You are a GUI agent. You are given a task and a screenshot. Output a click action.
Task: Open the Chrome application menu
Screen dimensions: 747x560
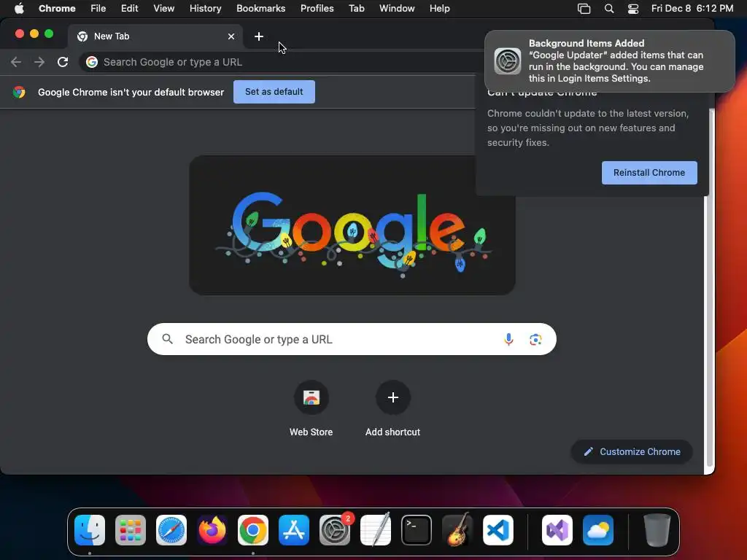click(57, 9)
